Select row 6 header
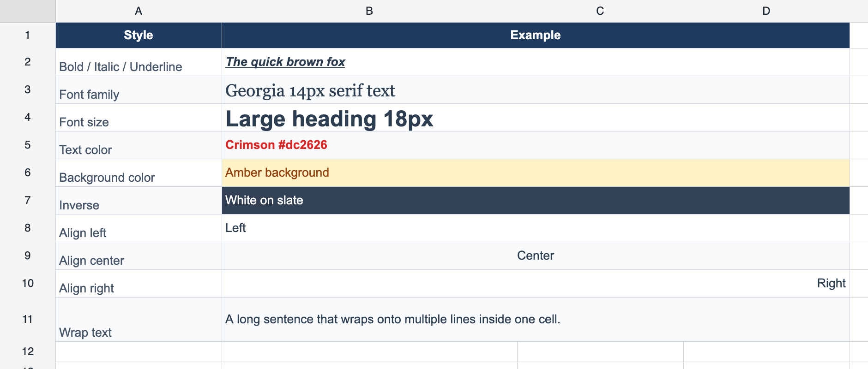 tap(28, 173)
